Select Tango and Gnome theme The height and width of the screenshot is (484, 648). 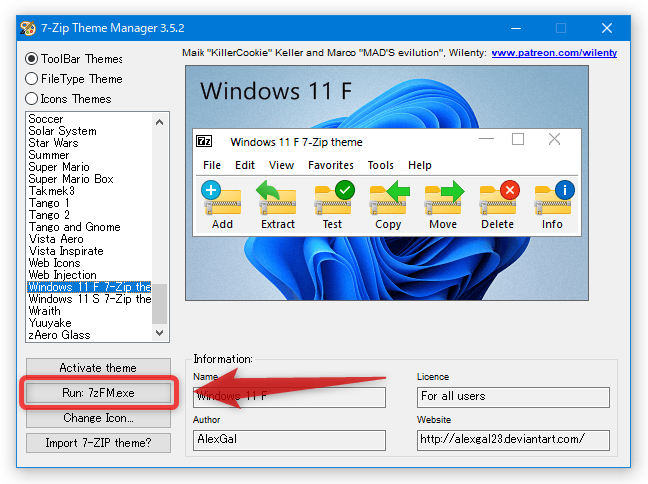(x=89, y=227)
